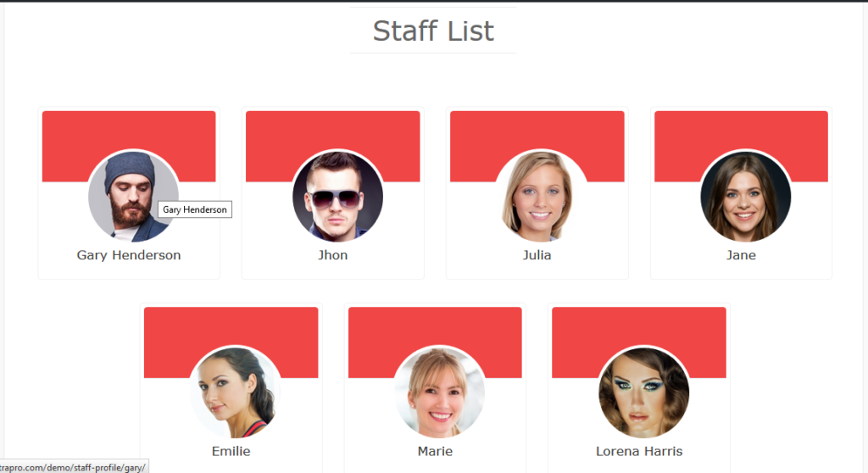Click the Emilie name link
868x473 pixels.
[x=231, y=452]
